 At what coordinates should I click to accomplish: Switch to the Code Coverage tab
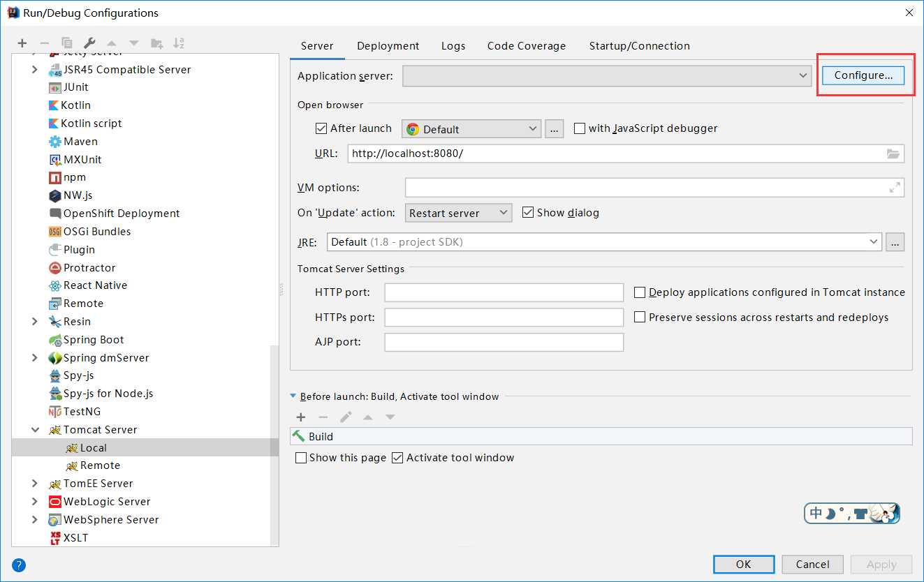click(527, 46)
